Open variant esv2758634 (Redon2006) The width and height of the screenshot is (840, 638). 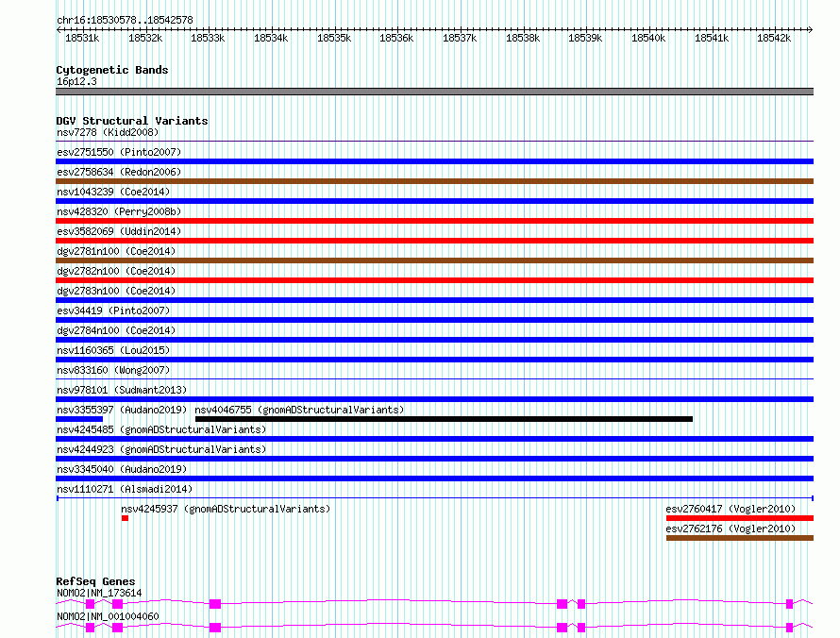tap(119, 172)
